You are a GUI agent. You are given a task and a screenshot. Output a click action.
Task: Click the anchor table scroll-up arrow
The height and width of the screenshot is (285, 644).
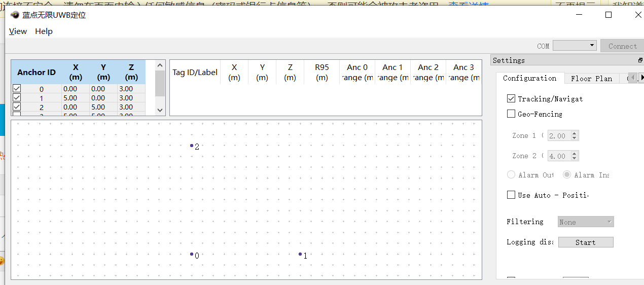[160, 65]
